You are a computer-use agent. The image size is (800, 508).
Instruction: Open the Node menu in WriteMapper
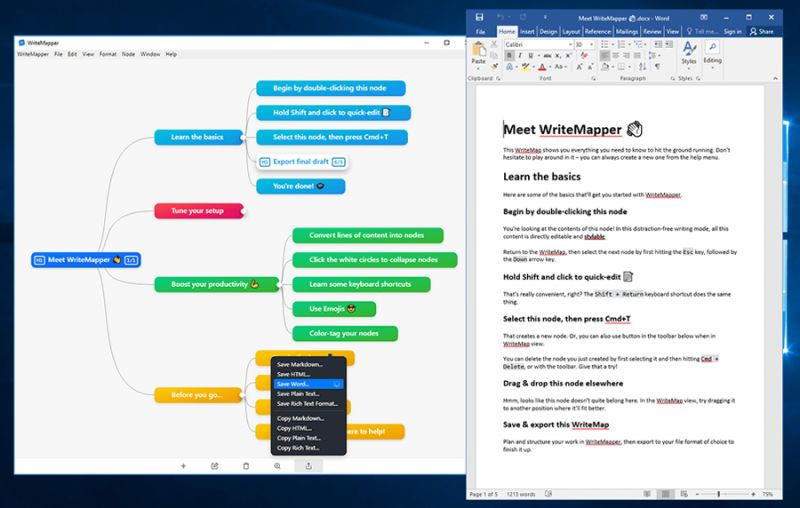pos(128,54)
